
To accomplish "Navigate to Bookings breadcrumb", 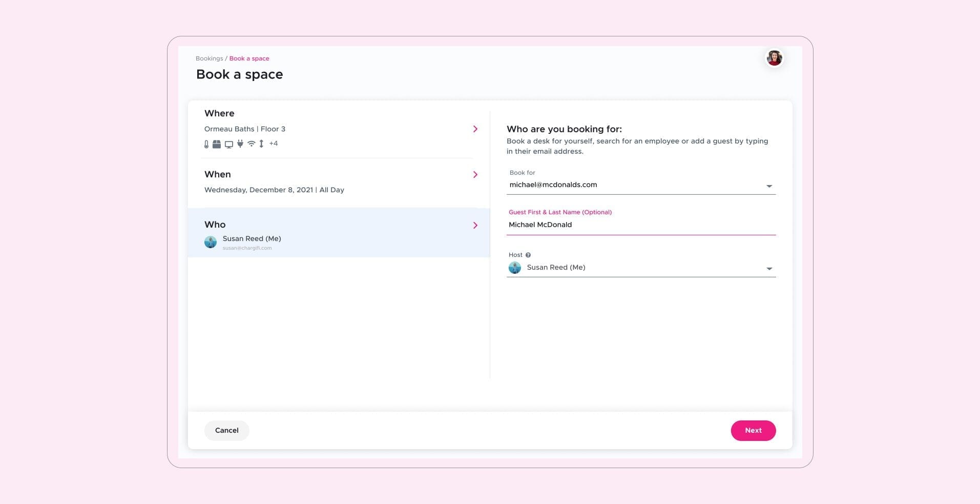I will [209, 58].
